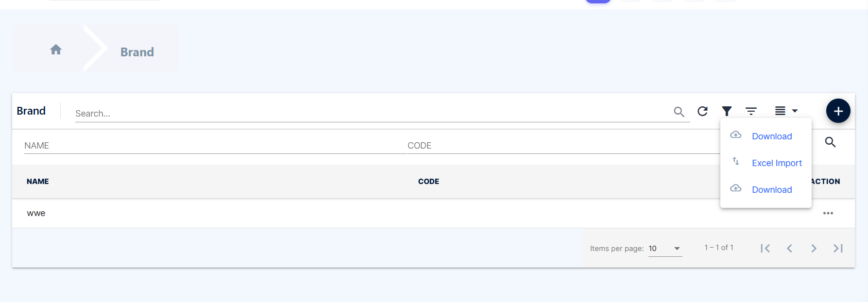868x302 pixels.
Task: Click the search magnifier in the Brand search bar
Action: click(679, 112)
